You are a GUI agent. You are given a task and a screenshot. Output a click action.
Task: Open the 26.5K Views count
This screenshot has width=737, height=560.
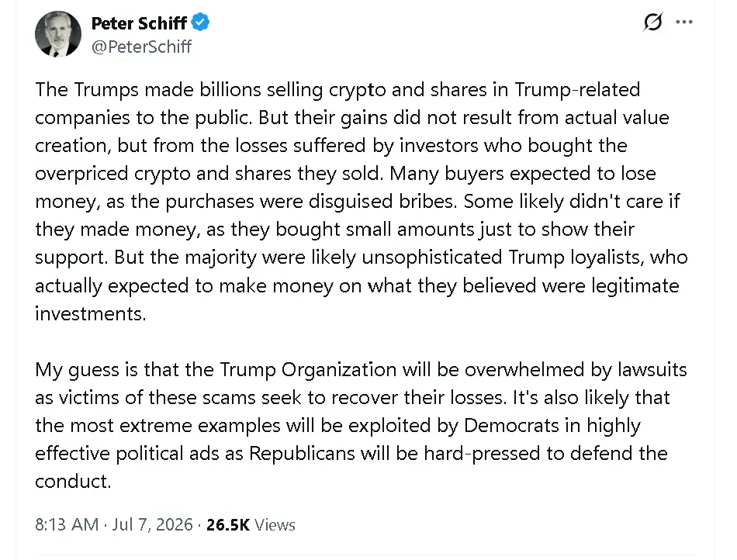click(251, 524)
